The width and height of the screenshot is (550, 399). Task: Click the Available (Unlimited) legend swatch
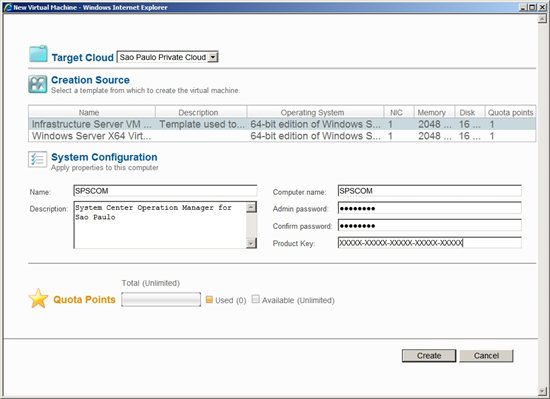pyautogui.click(x=256, y=299)
